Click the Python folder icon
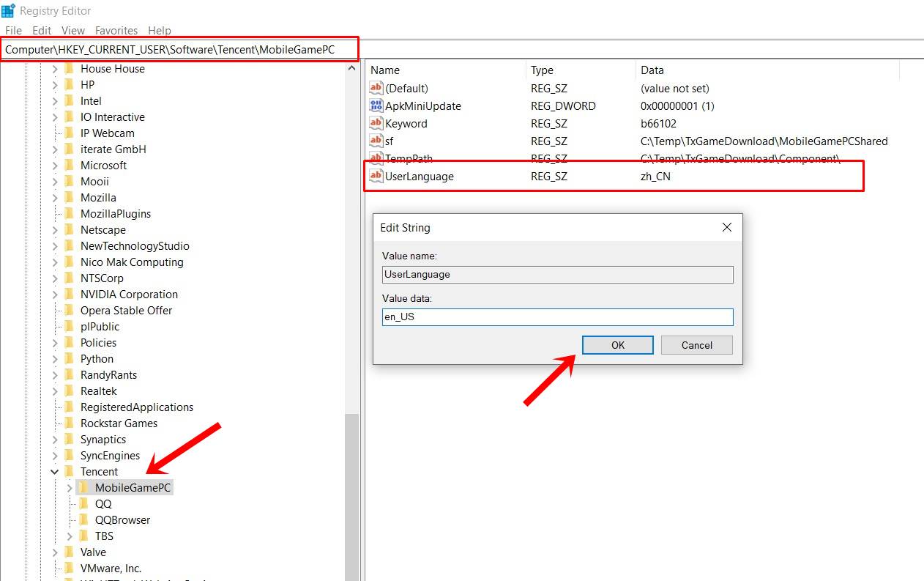Viewport: 924px width, 581px height. pos(70,358)
